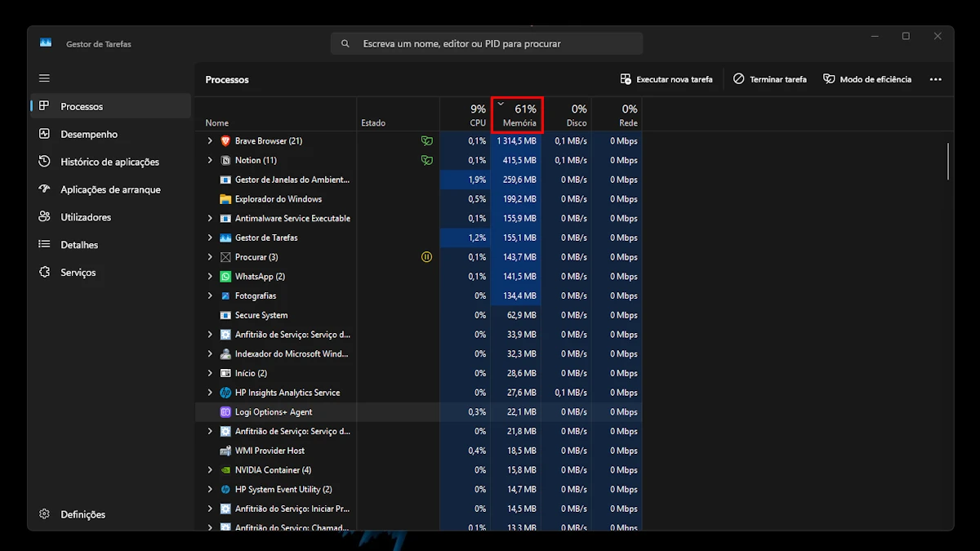Select the WhatsApp process icon
This screenshot has width=980, height=551.
(225, 277)
